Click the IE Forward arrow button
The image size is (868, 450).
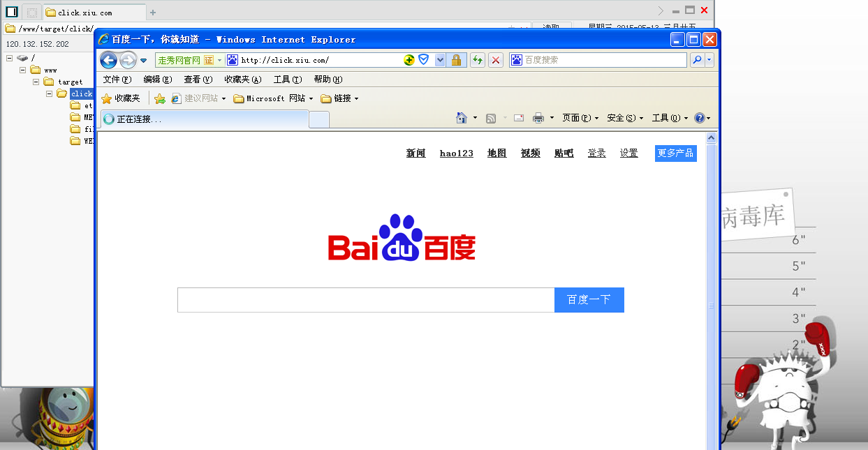tap(127, 60)
